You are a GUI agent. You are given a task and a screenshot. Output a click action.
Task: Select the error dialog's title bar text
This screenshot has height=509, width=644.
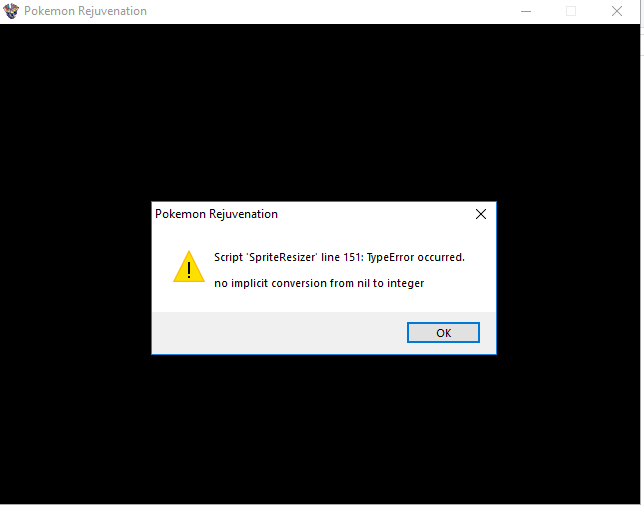coord(216,214)
